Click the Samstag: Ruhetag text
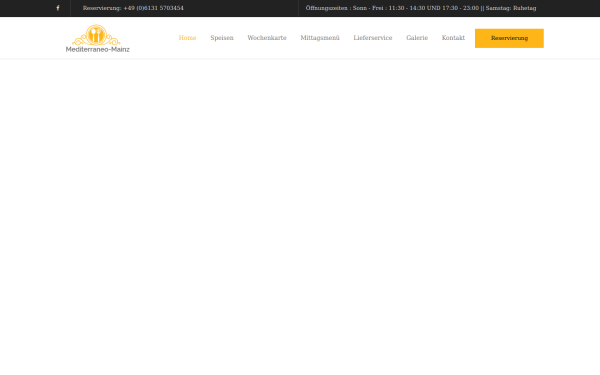Screen dimensions: 600x375 tap(511, 8)
